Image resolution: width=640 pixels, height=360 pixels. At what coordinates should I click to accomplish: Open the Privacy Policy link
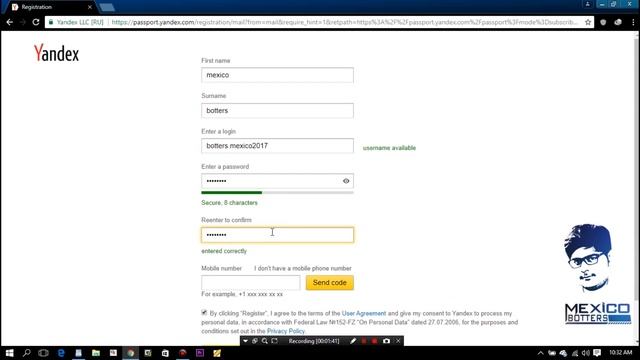[286, 331]
